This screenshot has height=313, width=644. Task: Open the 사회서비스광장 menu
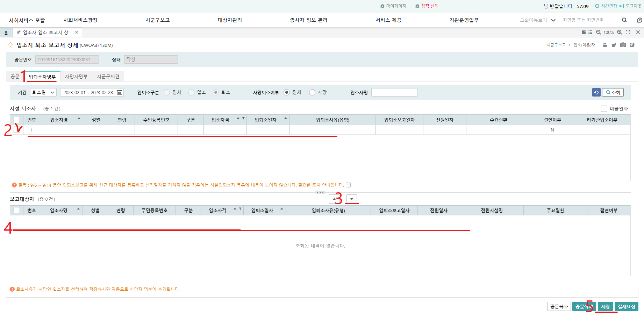click(80, 20)
